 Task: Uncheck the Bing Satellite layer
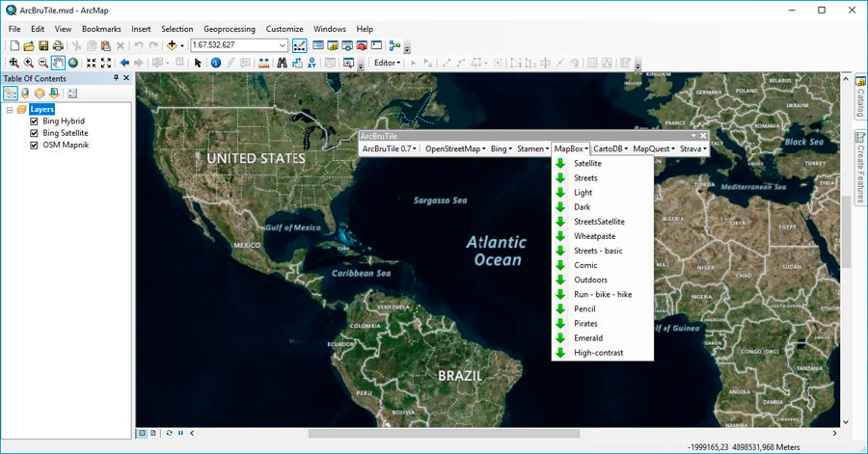[34, 133]
